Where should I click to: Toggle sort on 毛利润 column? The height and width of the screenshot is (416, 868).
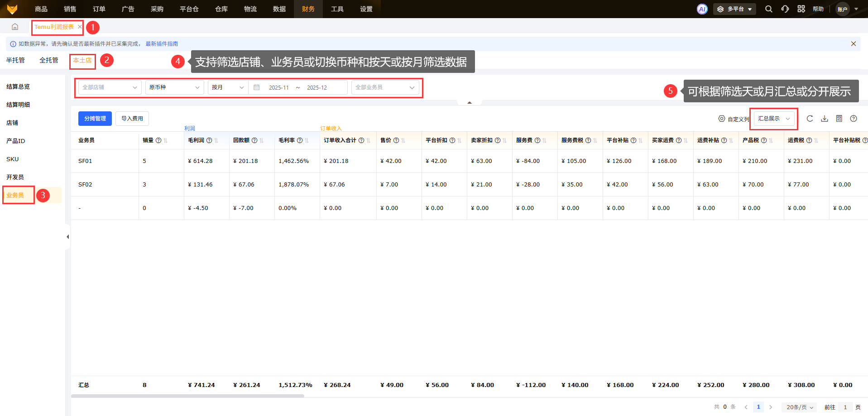pyautogui.click(x=216, y=140)
